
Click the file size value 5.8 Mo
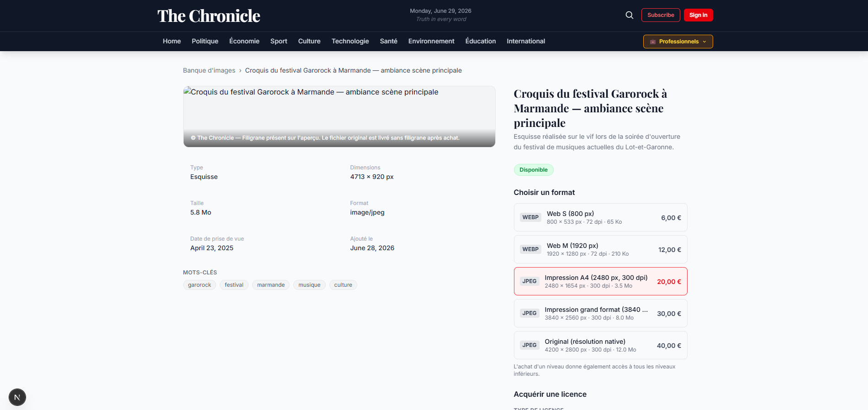pyautogui.click(x=201, y=212)
